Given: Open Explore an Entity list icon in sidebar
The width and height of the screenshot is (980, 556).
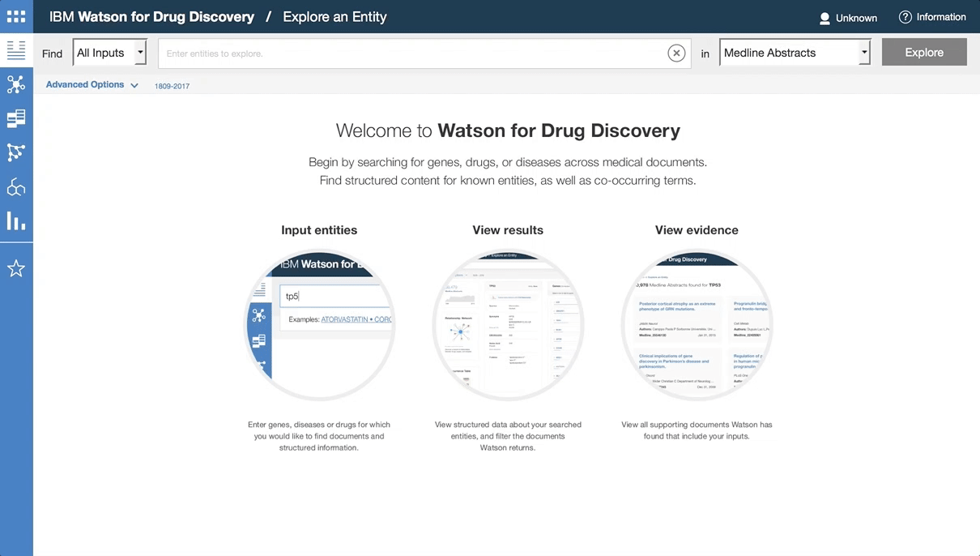Looking at the screenshot, I should point(16,50).
